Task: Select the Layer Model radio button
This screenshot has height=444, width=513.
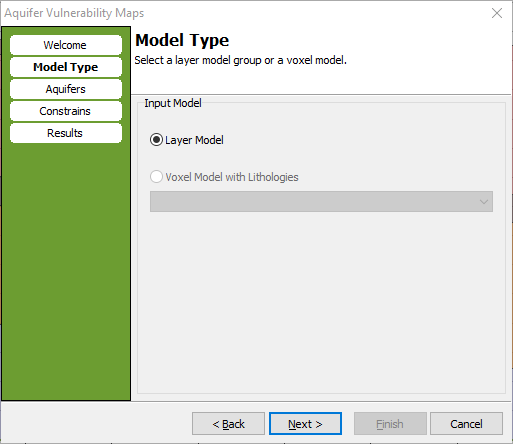Action: click(x=156, y=140)
